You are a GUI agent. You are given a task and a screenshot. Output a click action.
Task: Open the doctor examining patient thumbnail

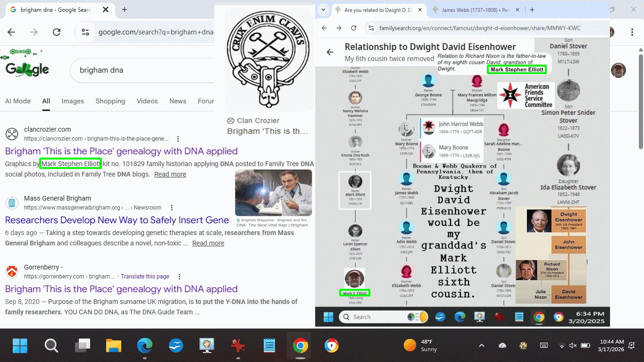coord(273,193)
